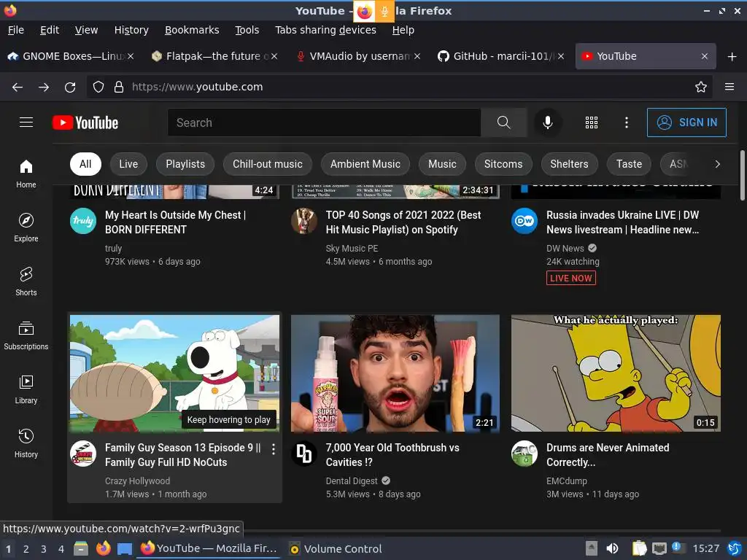Select the Music filter chip
This screenshot has width=747, height=560.
[x=442, y=164]
